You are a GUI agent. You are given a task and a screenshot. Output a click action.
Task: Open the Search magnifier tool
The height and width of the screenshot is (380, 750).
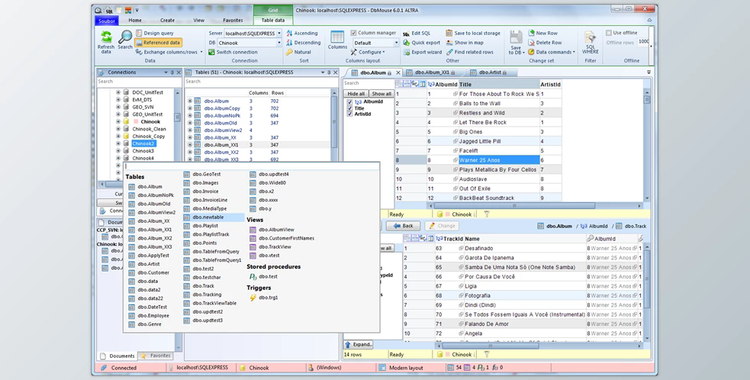pos(125,40)
